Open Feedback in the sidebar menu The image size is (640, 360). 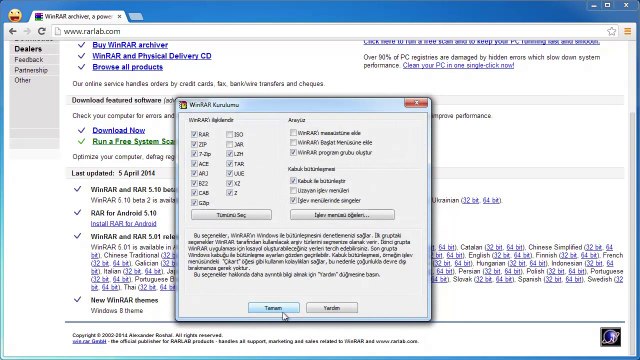pos(29,60)
